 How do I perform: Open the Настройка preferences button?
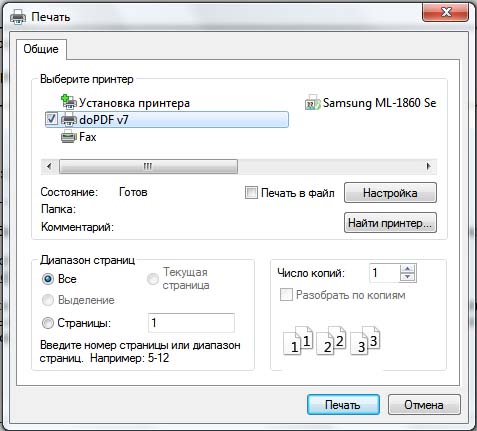(390, 193)
